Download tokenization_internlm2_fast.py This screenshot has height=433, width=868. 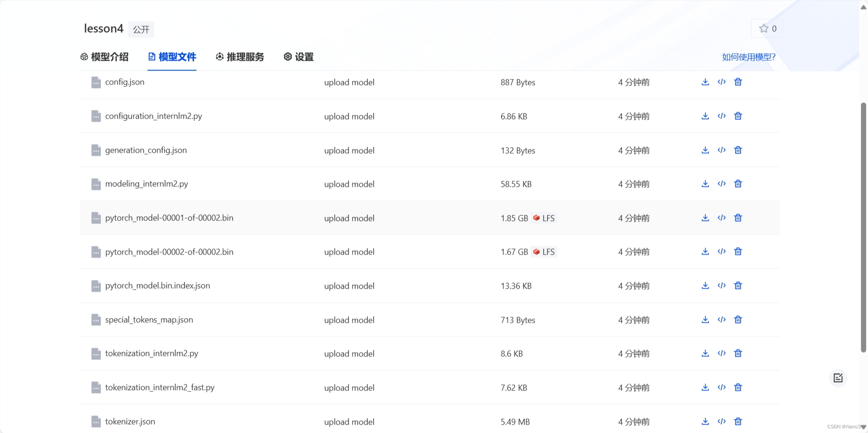705,387
